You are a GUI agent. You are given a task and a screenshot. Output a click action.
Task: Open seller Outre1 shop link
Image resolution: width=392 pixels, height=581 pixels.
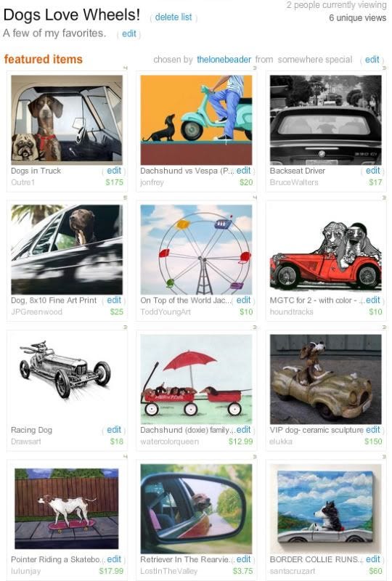23,182
